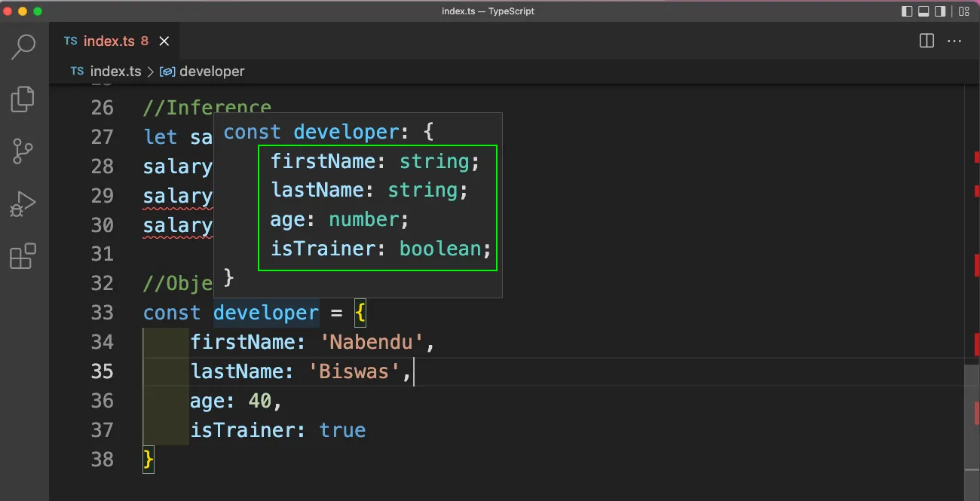980x501 pixels.
Task: Toggle the bottom panel layout icon
Action: (x=923, y=11)
